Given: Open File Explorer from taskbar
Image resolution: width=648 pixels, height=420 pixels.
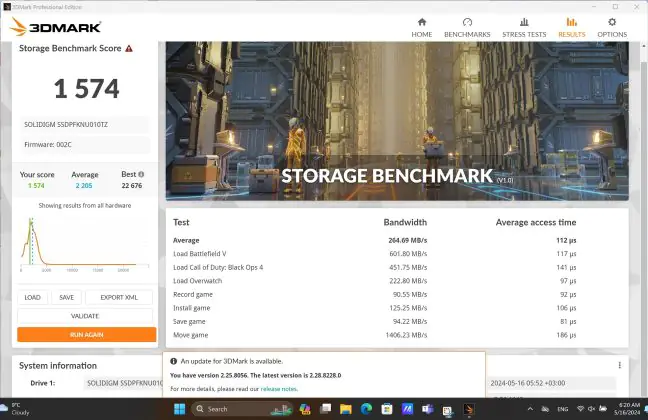Looking at the screenshot, I should pyautogui.click(x=346, y=409).
